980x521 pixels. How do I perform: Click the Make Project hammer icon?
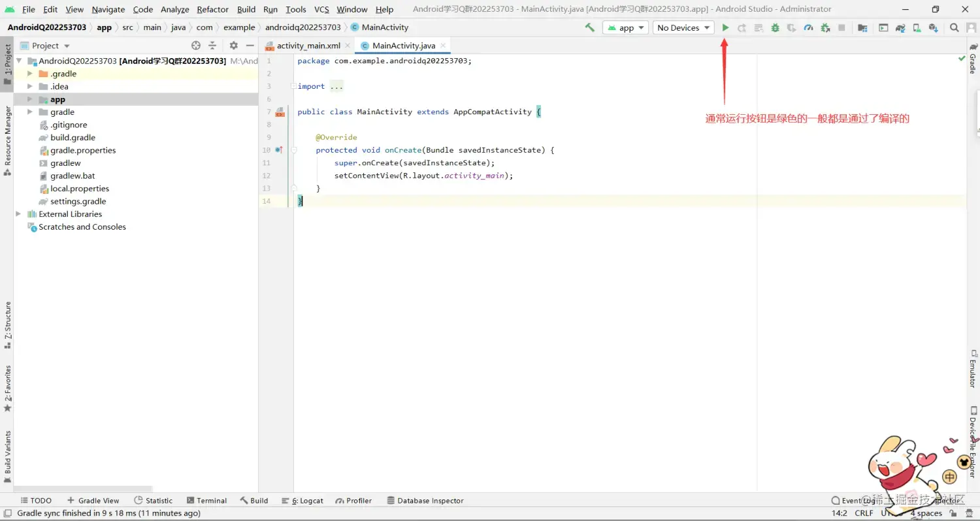(590, 27)
